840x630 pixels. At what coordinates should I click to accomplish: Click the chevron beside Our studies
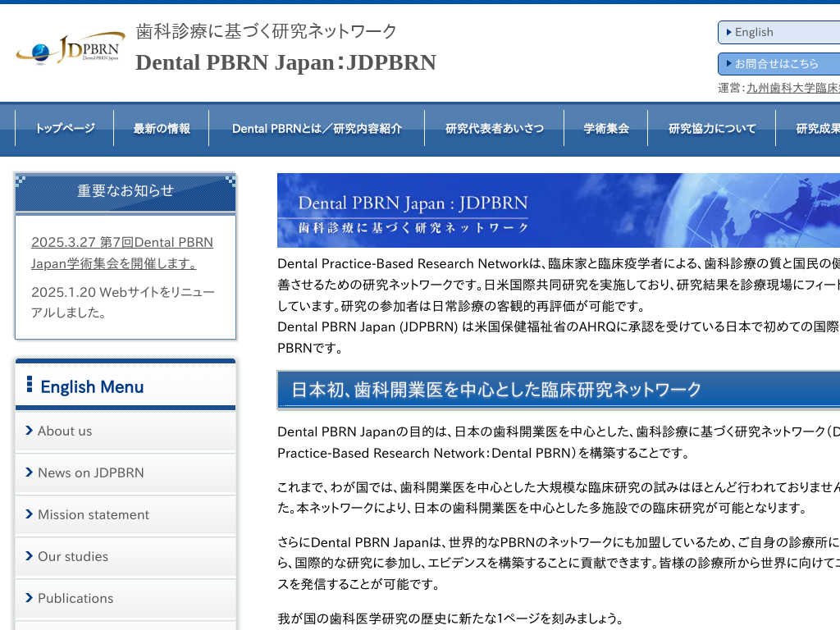29,555
